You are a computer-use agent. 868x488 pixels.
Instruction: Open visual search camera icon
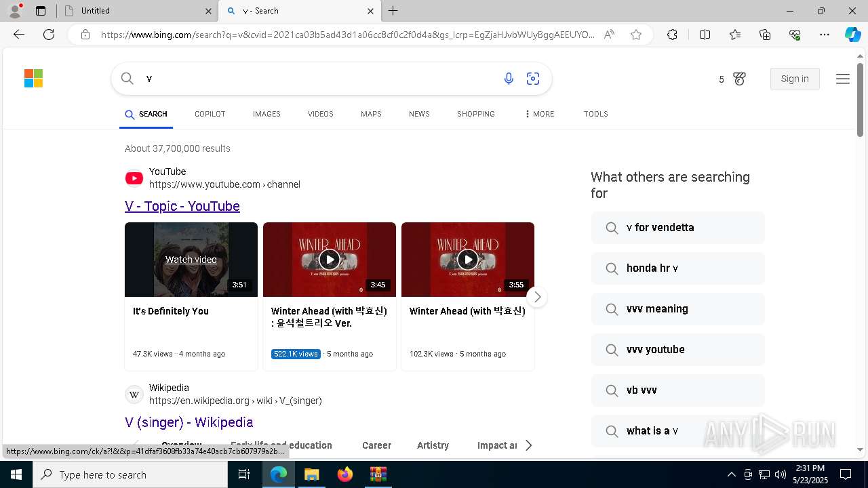click(x=533, y=79)
